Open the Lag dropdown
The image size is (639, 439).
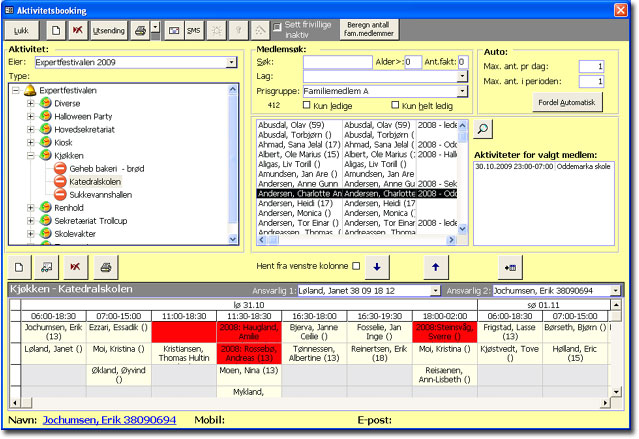[462, 76]
